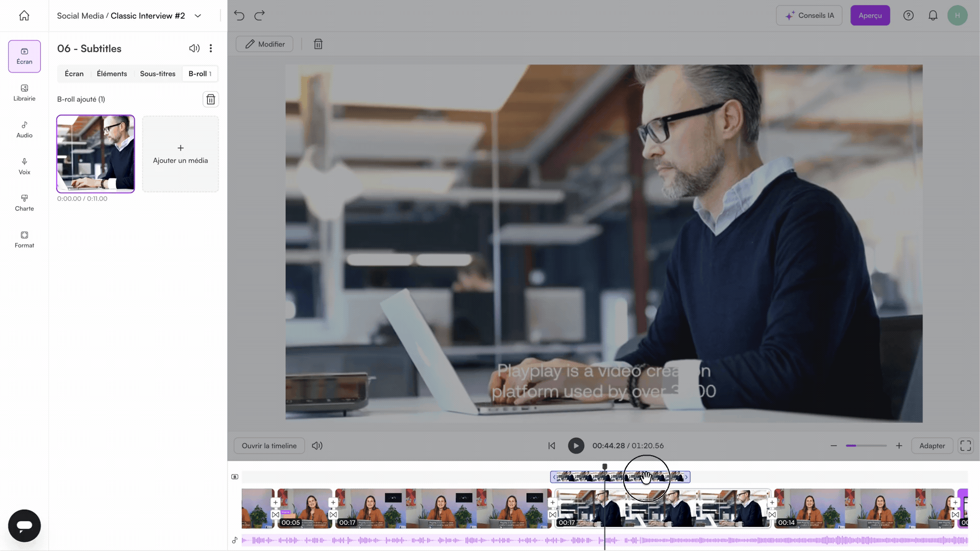Open the notifications bell
The image size is (980, 551).
pos(933,15)
